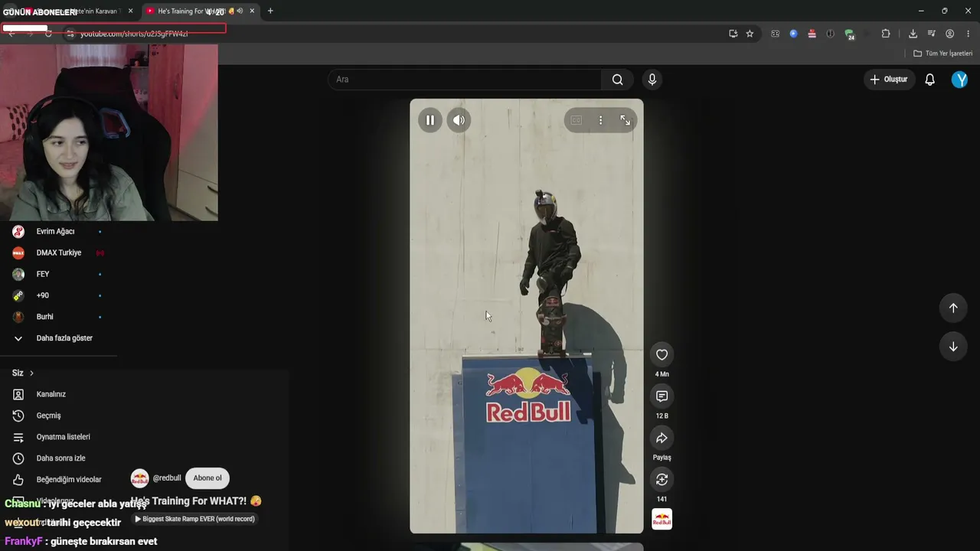This screenshot has height=551, width=980.
Task: Open the browser profile icon
Action: (949, 34)
